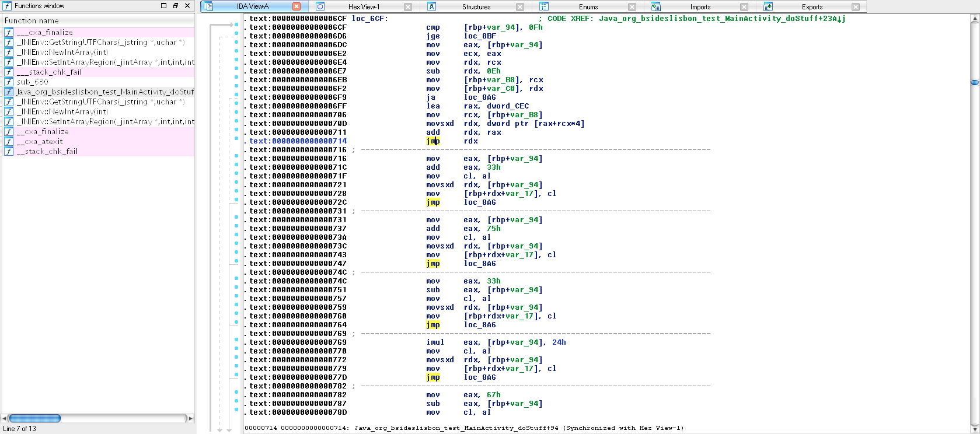Click the disassembly vertical scrollbar thumb
This screenshot has height=434, width=980.
point(975,82)
